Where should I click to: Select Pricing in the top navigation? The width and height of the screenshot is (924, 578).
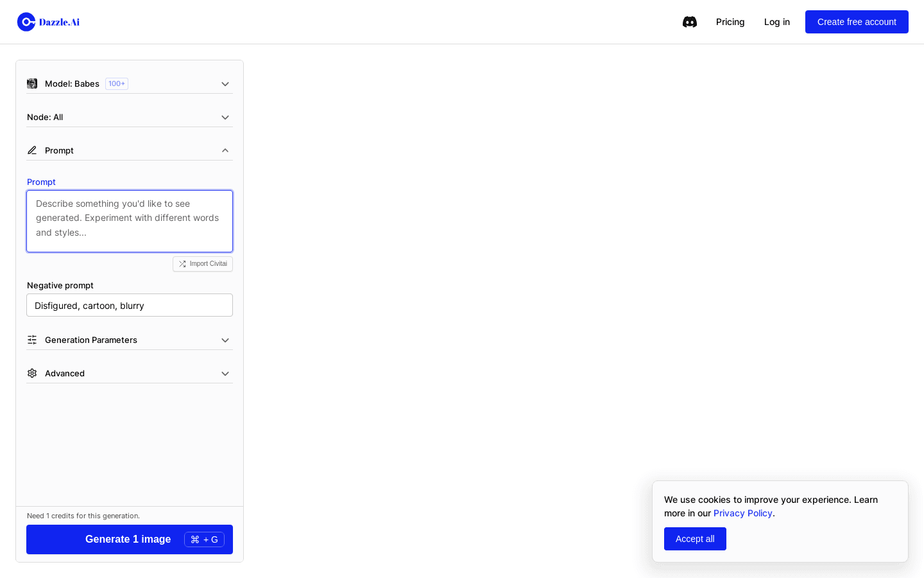(730, 22)
